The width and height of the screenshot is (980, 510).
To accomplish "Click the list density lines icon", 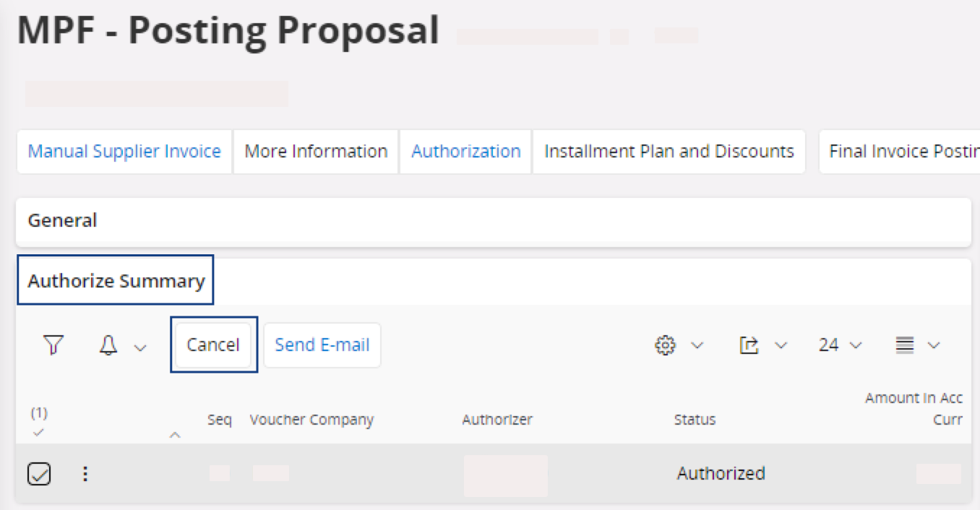I will [x=904, y=345].
